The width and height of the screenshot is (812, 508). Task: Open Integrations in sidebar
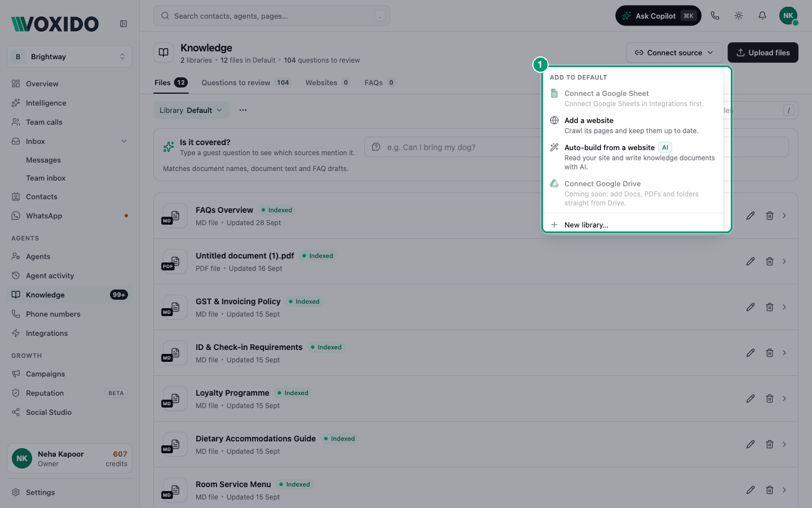pos(70,333)
